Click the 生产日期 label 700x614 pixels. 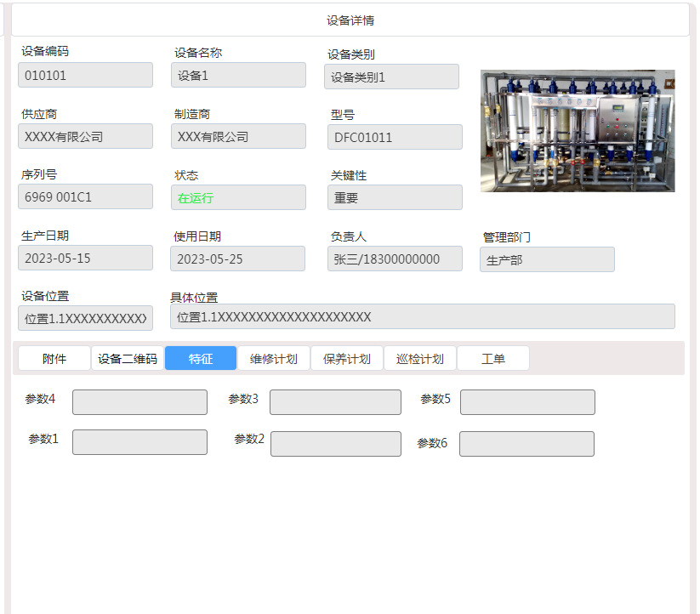pyautogui.click(x=45, y=236)
